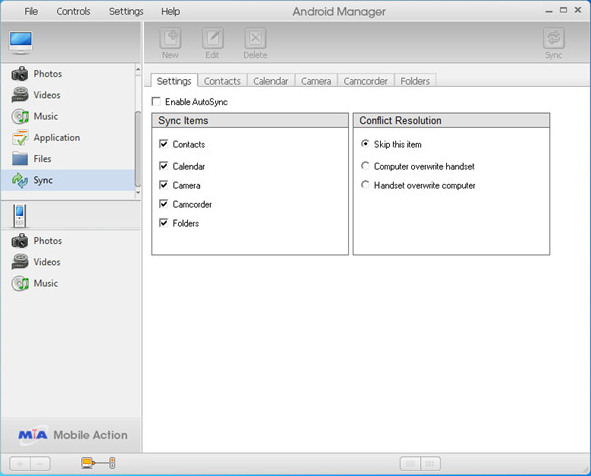Select Computer overwrite handset option
Viewport: 591px width, 476px height.
365,166
